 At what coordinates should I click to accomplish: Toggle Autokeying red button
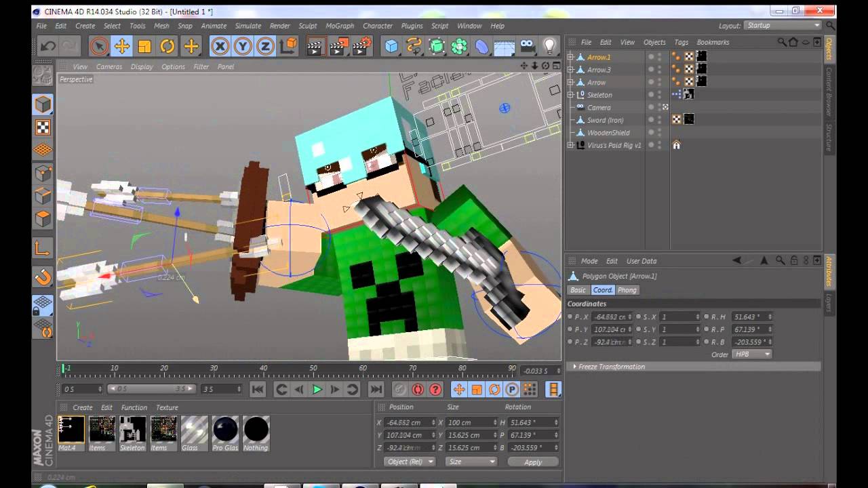pos(418,390)
